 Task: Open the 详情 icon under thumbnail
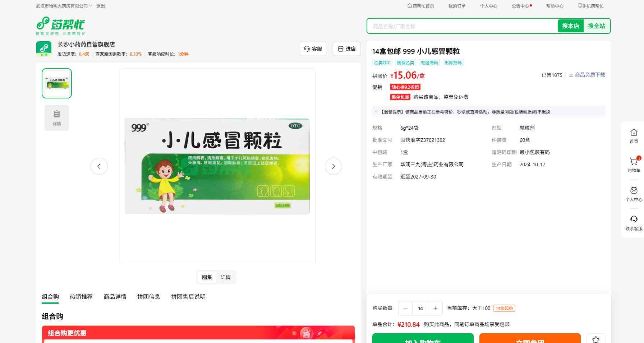tap(57, 118)
